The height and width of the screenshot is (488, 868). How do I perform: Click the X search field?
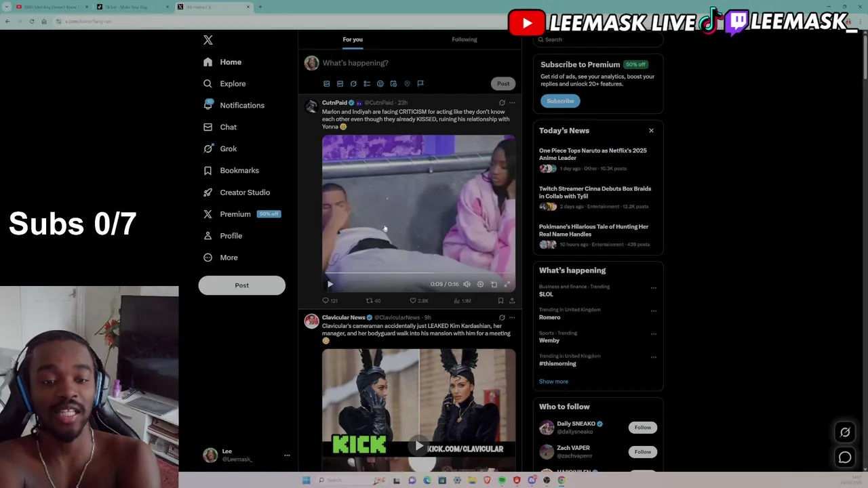598,39
